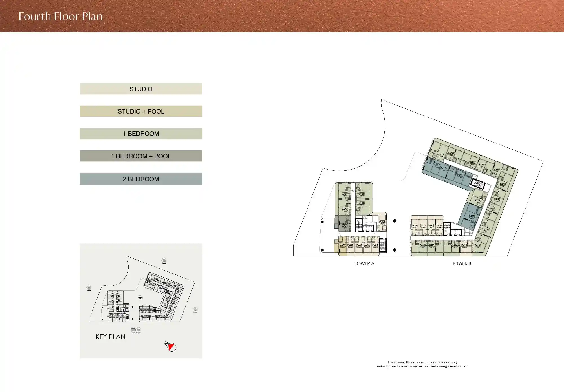Click the TOWER A label
564x392 pixels.
[x=364, y=264]
